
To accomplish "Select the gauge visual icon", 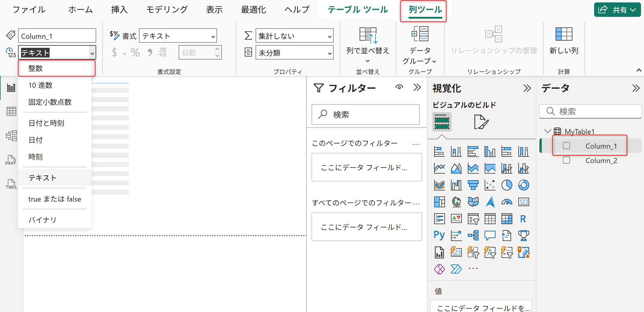I will (x=507, y=202).
